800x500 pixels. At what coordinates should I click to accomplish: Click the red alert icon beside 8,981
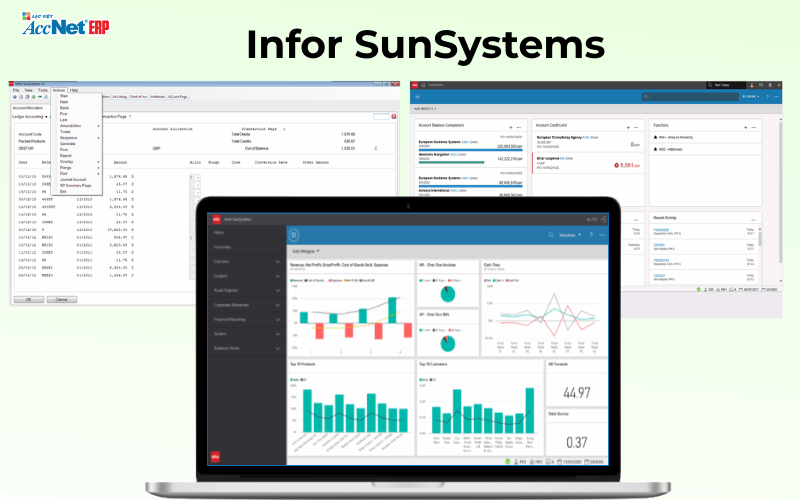[x=616, y=165]
